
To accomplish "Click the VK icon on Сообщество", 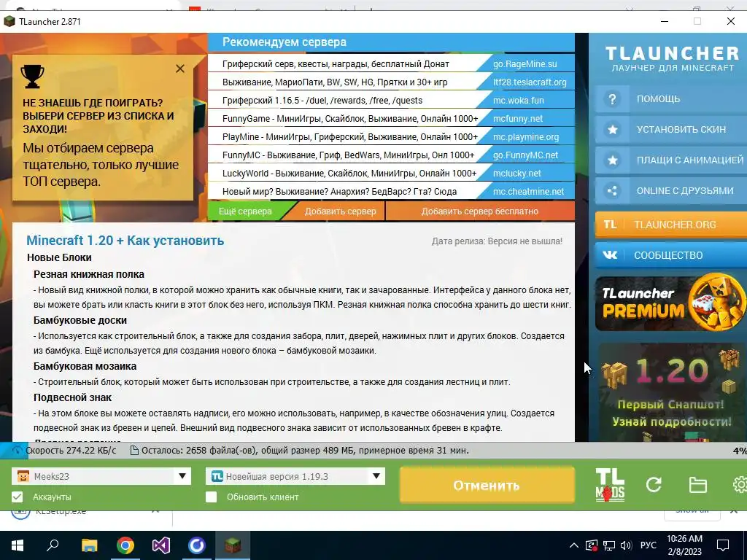I will (611, 254).
